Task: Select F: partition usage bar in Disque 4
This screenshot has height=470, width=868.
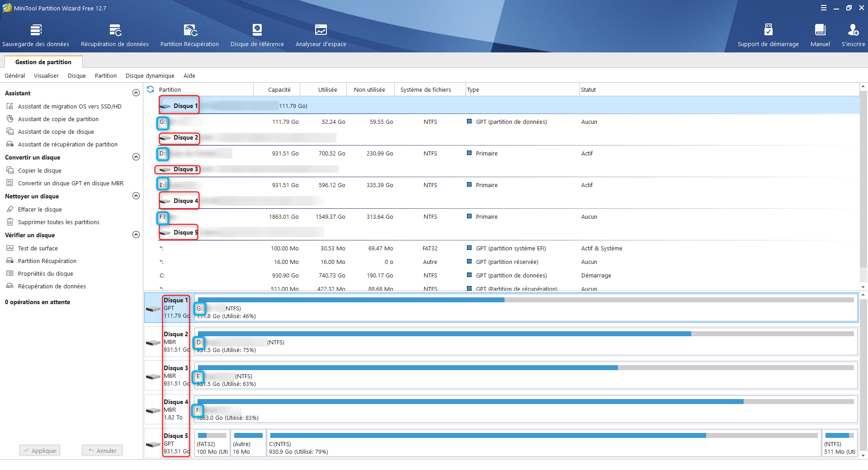Action: click(x=526, y=402)
